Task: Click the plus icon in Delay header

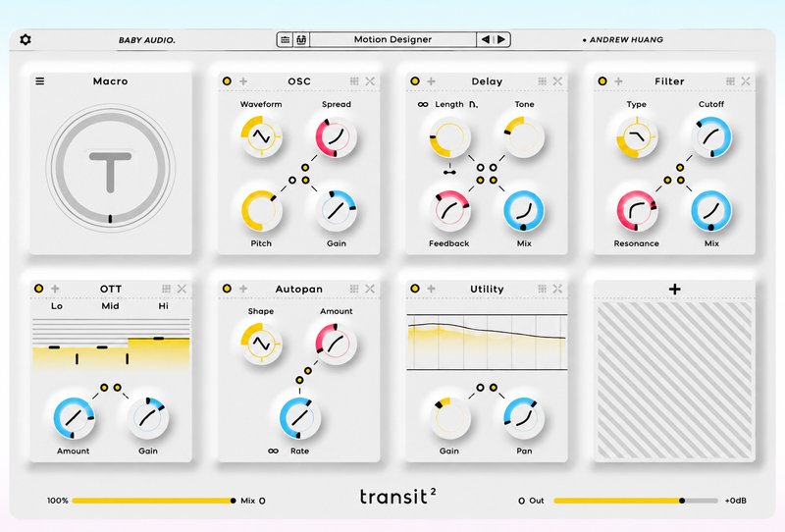Action: pyautogui.click(x=431, y=81)
